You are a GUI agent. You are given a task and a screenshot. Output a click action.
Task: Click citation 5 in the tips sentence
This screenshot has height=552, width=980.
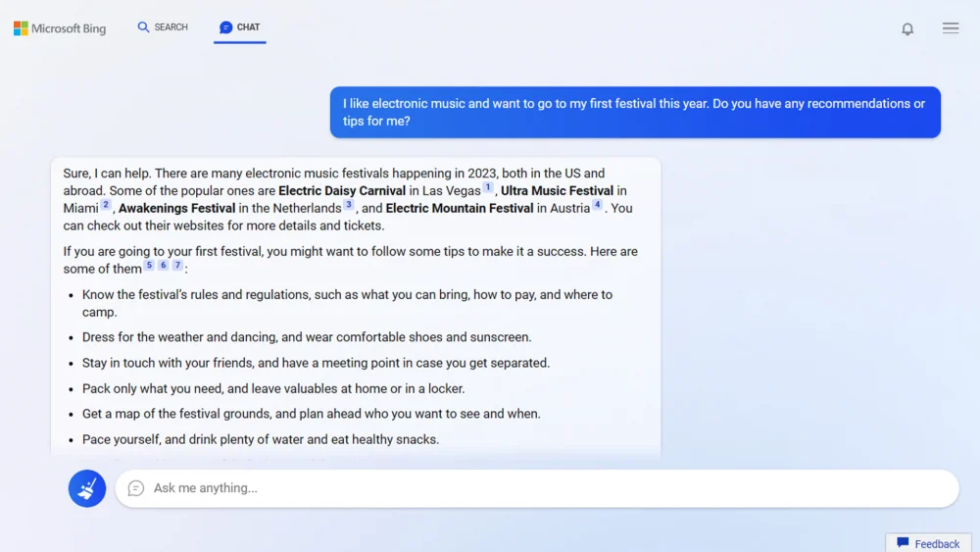[149, 266]
